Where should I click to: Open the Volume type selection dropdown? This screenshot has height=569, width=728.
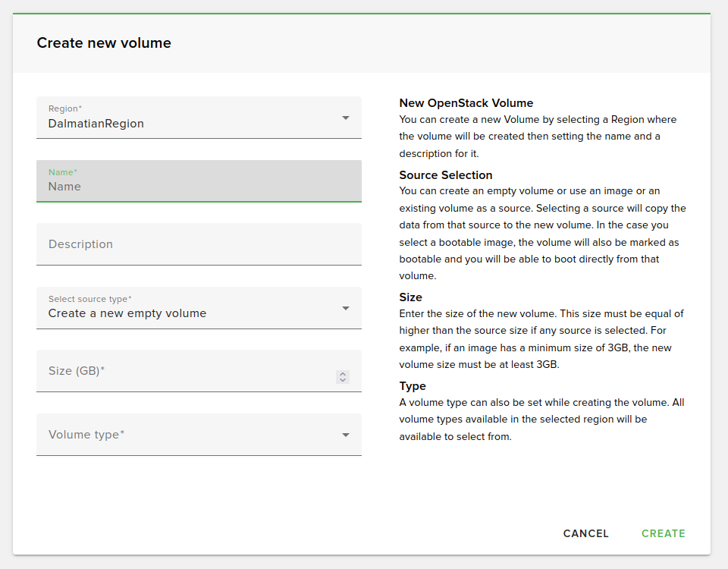point(190,435)
